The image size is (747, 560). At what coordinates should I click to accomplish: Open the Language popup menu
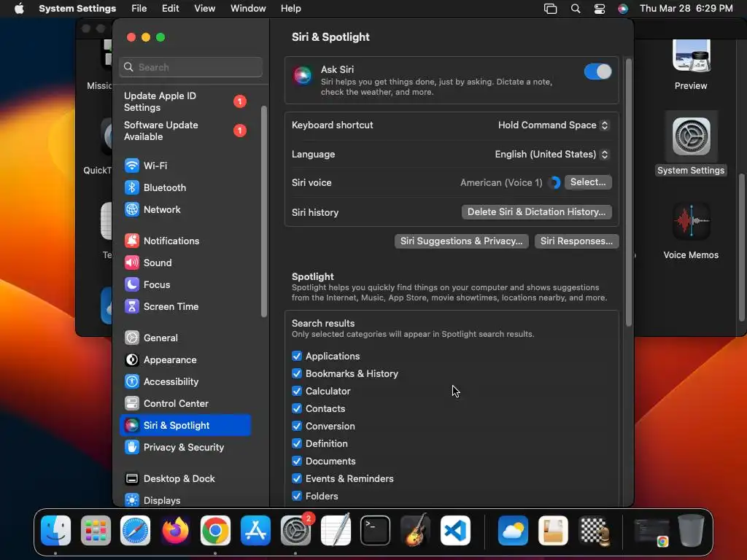(x=551, y=155)
